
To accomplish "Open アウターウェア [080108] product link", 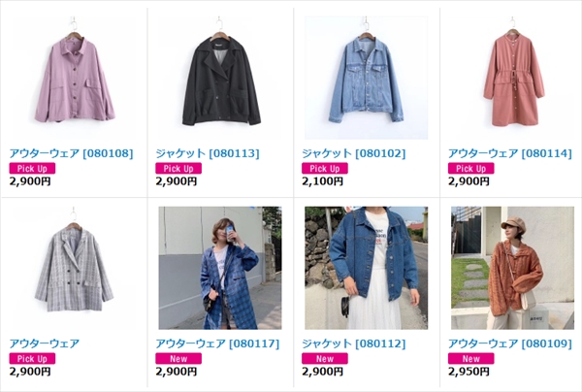I will [x=71, y=153].
